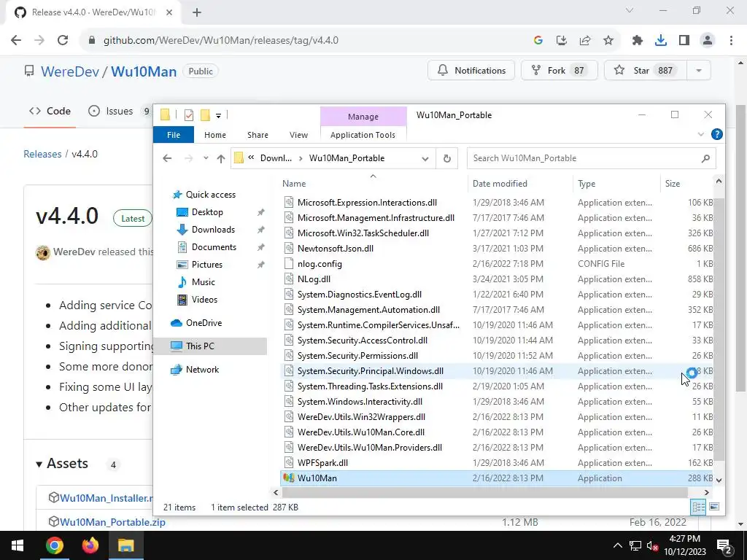Sort files by Size column header

tap(686, 184)
